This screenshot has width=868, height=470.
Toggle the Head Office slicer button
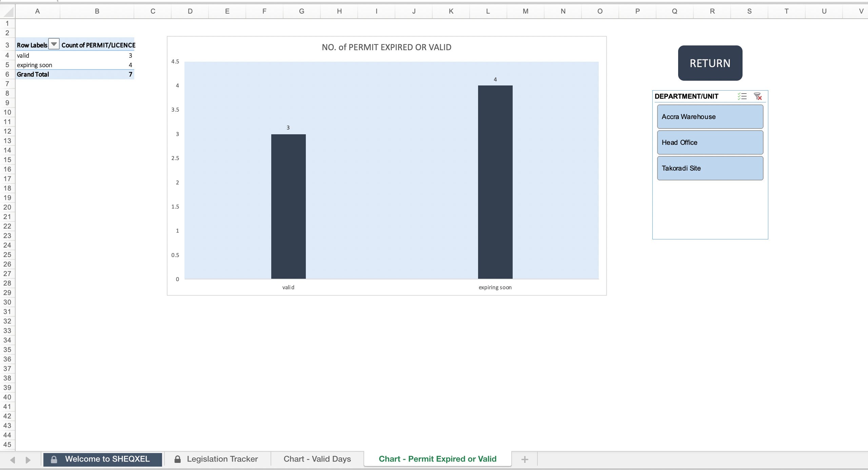click(x=710, y=142)
